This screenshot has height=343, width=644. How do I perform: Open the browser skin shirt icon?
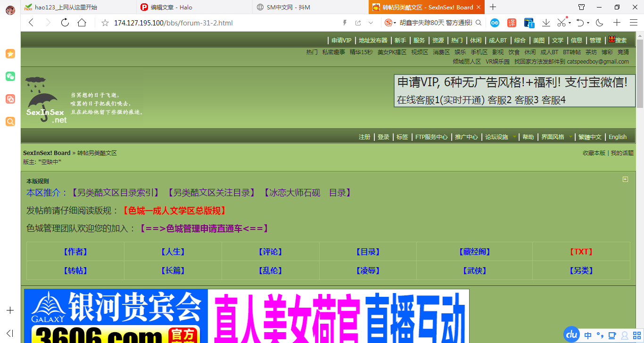tap(582, 7)
